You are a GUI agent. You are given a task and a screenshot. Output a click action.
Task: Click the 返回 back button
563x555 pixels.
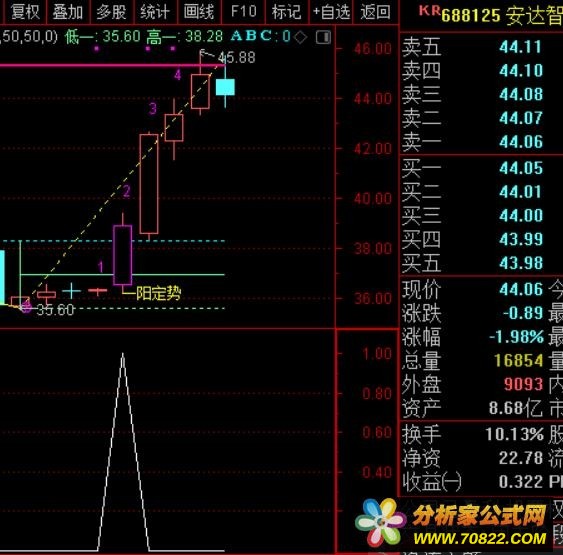(x=376, y=12)
